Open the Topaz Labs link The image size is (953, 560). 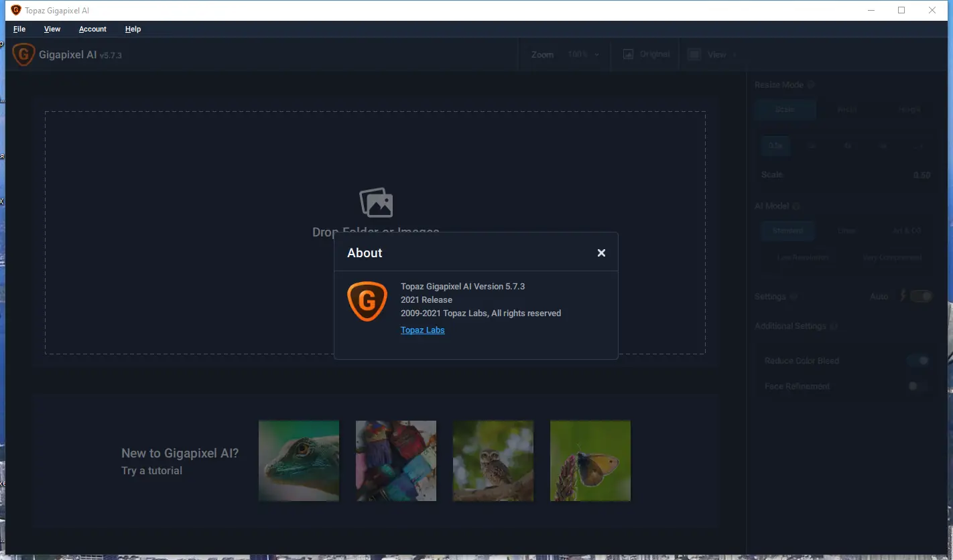[x=422, y=330]
